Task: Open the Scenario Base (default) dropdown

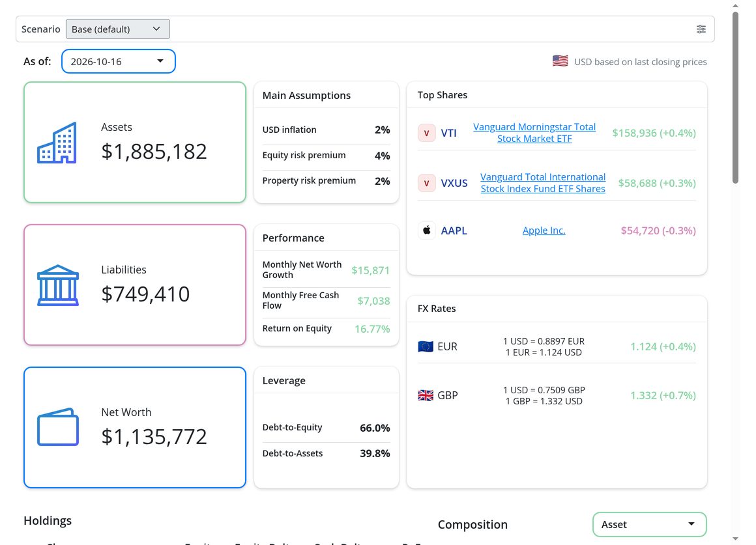Action: coord(118,29)
